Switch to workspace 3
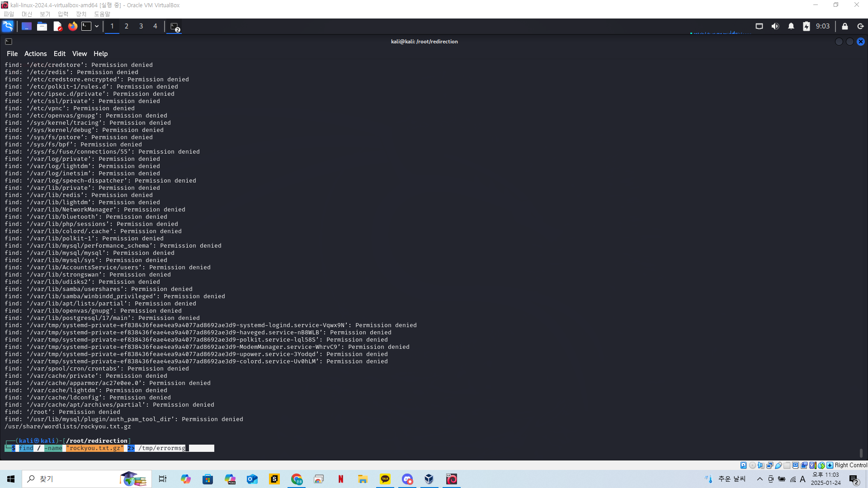This screenshot has width=868, height=488. click(141, 26)
